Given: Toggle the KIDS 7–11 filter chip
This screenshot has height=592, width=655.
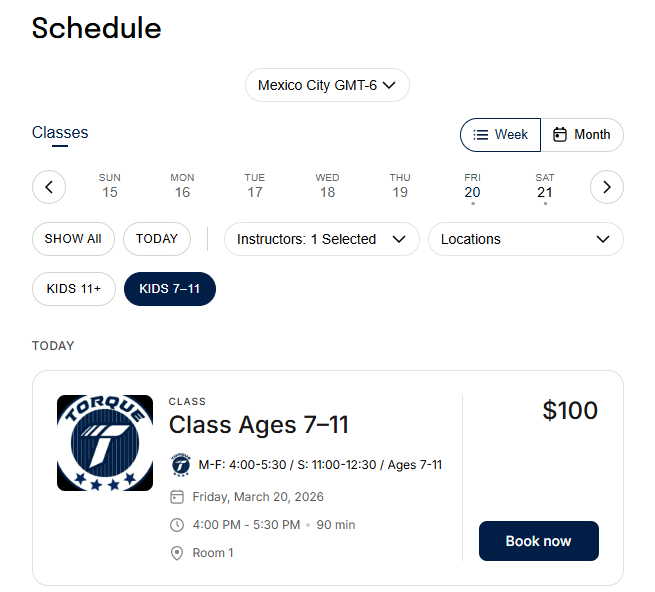Looking at the screenshot, I should pyautogui.click(x=170, y=290).
